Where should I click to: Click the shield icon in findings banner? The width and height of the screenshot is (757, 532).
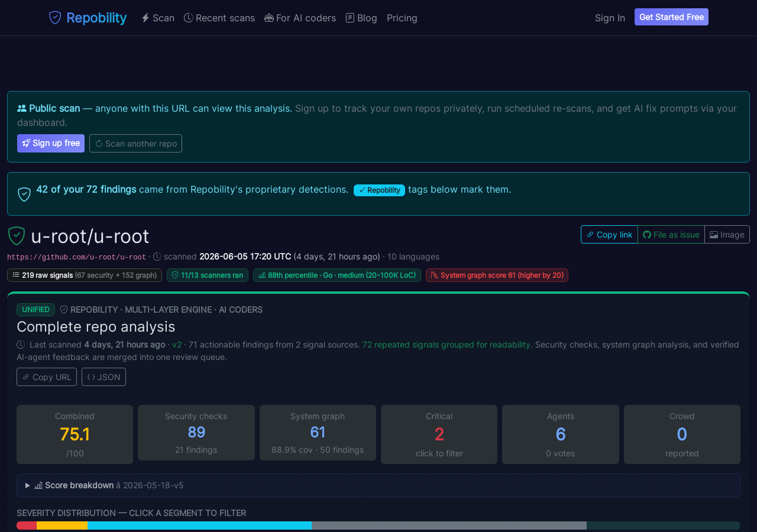point(24,194)
